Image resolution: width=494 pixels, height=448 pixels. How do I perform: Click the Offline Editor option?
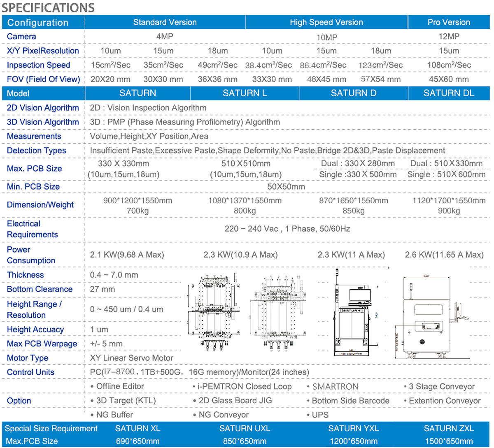(119, 387)
